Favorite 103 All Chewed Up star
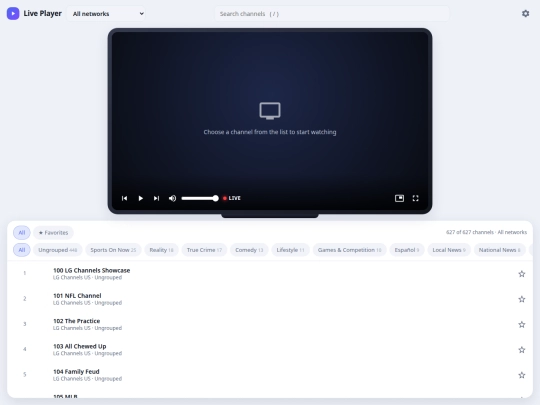This screenshot has width=540, height=405. [521, 350]
